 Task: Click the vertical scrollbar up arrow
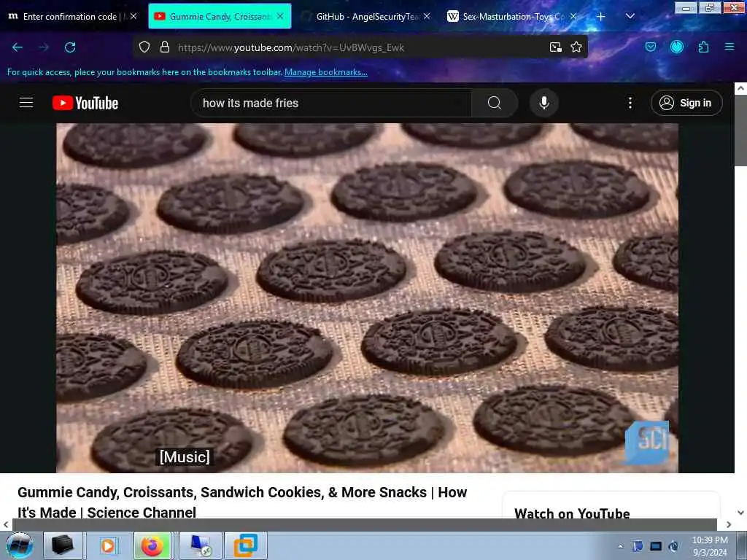[x=740, y=88]
